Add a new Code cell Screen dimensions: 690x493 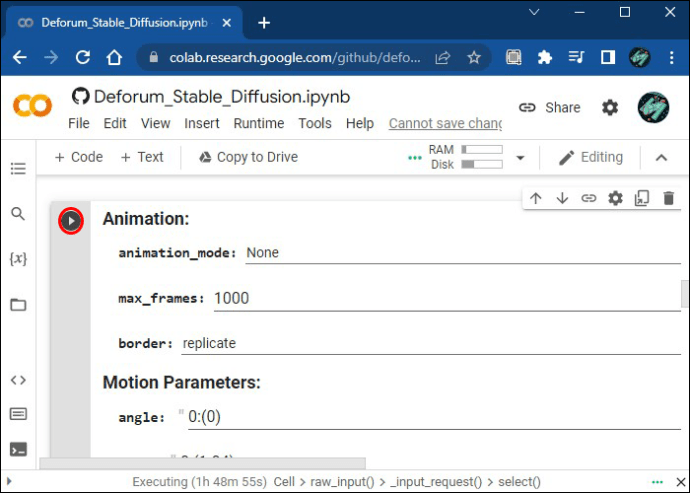coord(79,157)
